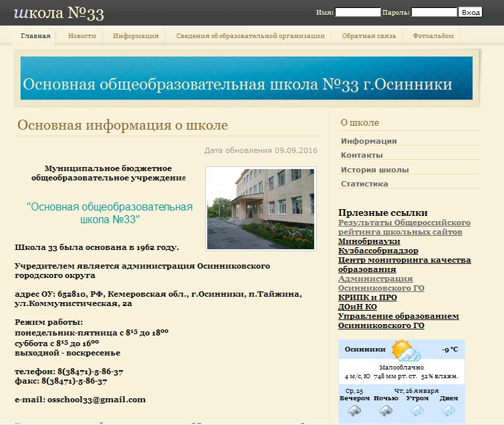The image size is (504, 425).
Task: Click the телефон: 8(38471)-5-86-37 line
Action: pos(69,372)
